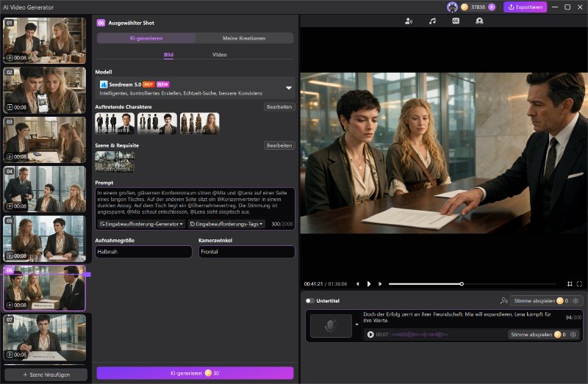This screenshot has width=588, height=384.
Task: Jump to the previous frame
Action: tap(358, 284)
